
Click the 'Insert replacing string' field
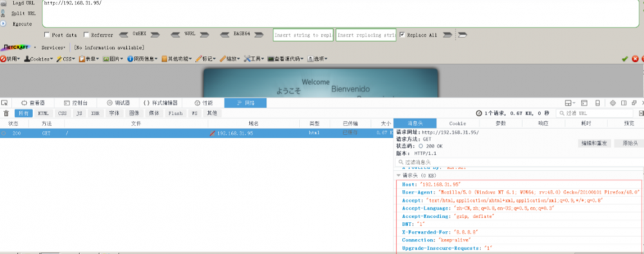point(366,35)
